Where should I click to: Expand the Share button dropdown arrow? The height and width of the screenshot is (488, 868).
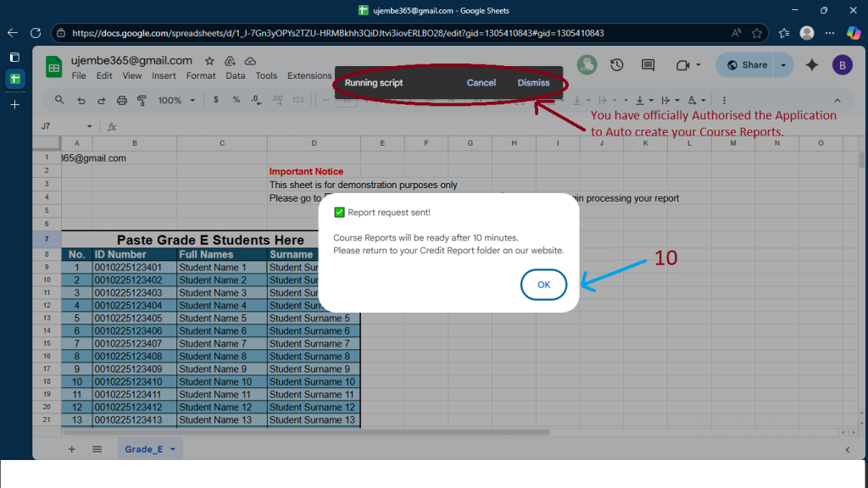pos(783,65)
